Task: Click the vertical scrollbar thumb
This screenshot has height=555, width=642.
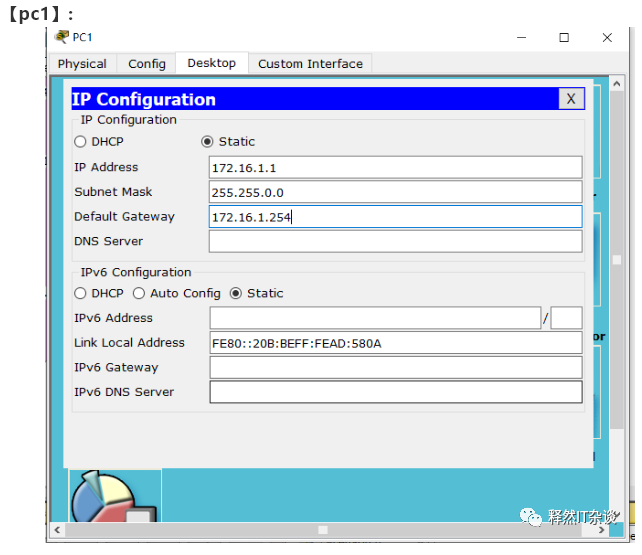Action: 617,260
